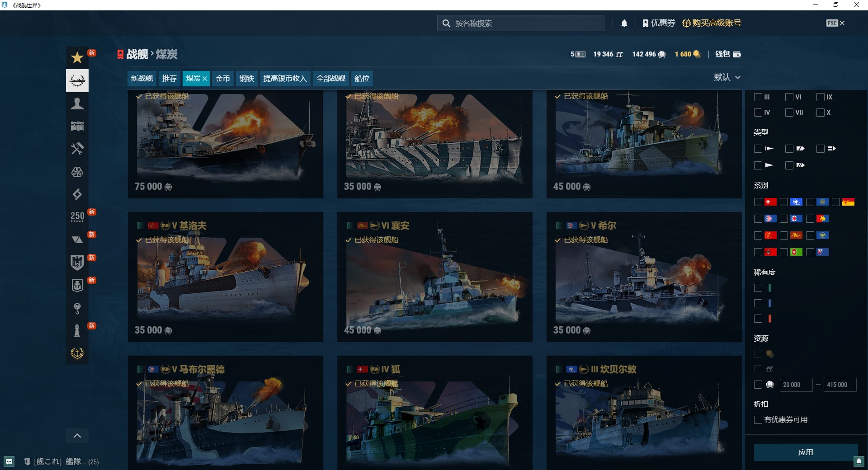
Task: Open the 250 doubloons sidebar section
Action: click(77, 217)
